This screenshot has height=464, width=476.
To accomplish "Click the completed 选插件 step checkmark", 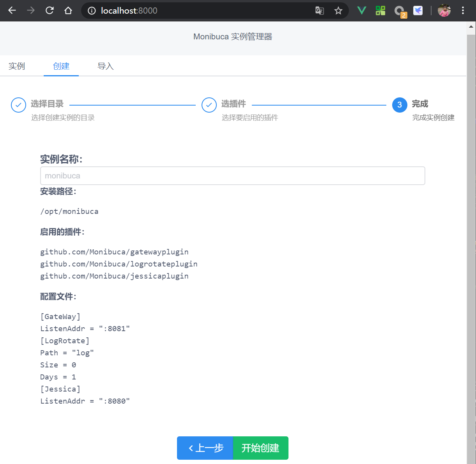I will click(x=209, y=105).
